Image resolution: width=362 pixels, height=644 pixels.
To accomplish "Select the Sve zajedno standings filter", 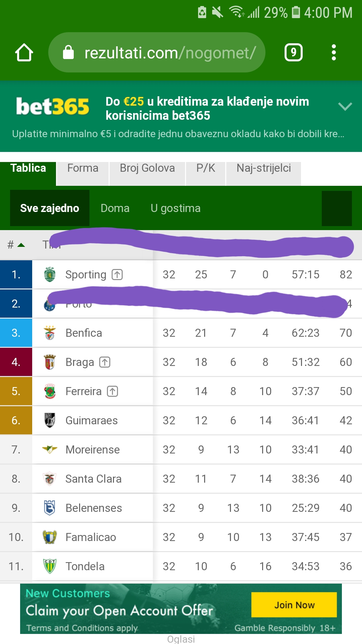I will pos(50,208).
